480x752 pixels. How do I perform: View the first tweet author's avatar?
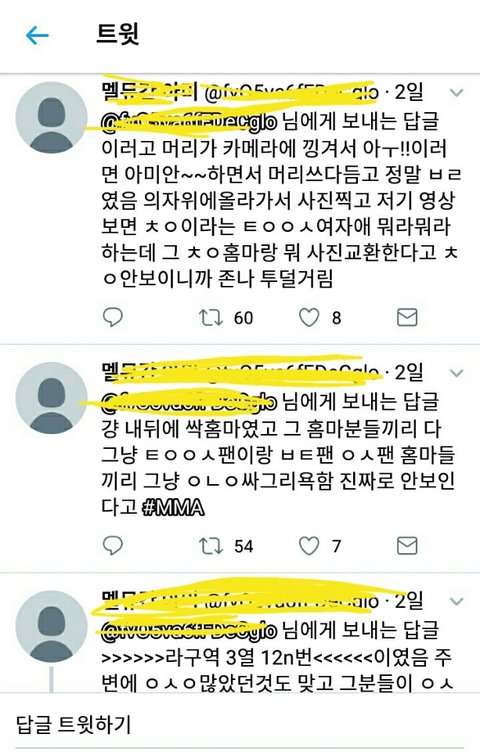pos(51,118)
